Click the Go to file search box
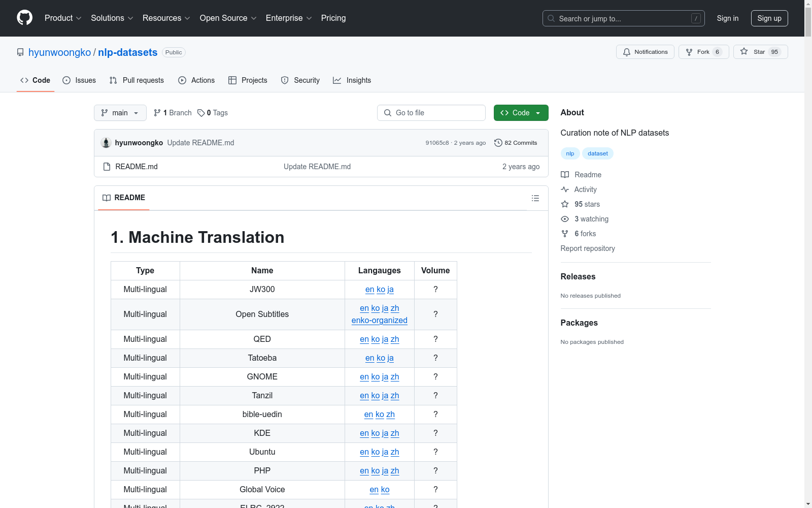The width and height of the screenshot is (812, 508). (x=431, y=113)
